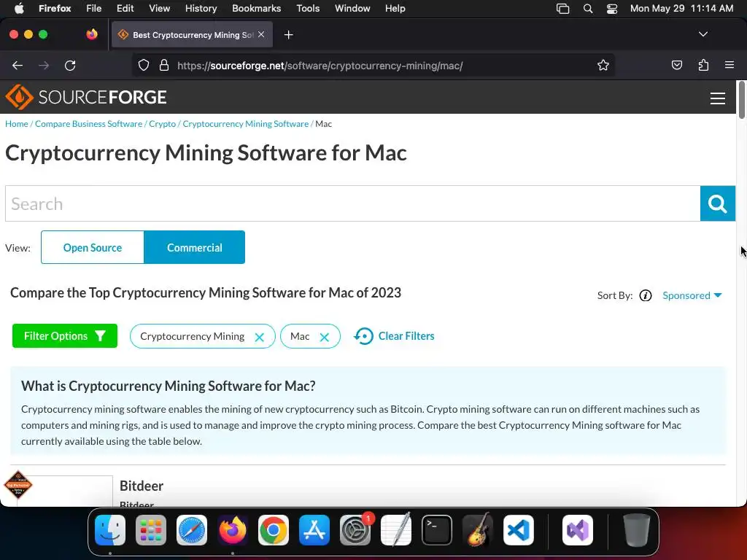Open Google Chrome from the Dock
This screenshot has width=747, height=560.
[274, 530]
